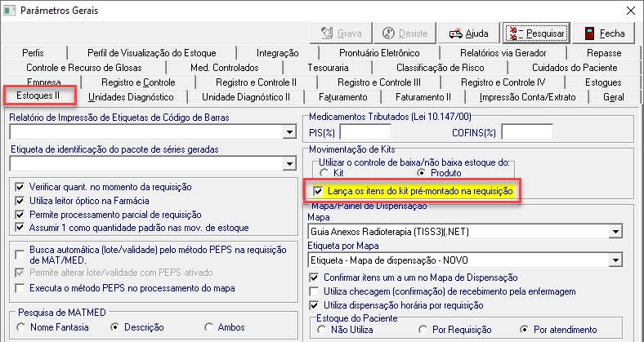Click the ambulance icon on Ajuda

[455, 33]
